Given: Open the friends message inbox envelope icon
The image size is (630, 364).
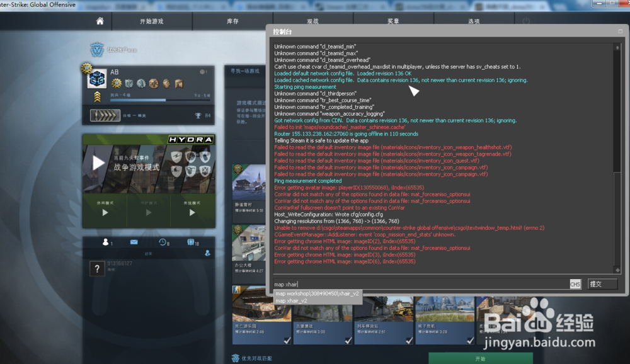Looking at the screenshot, I should (x=134, y=242).
